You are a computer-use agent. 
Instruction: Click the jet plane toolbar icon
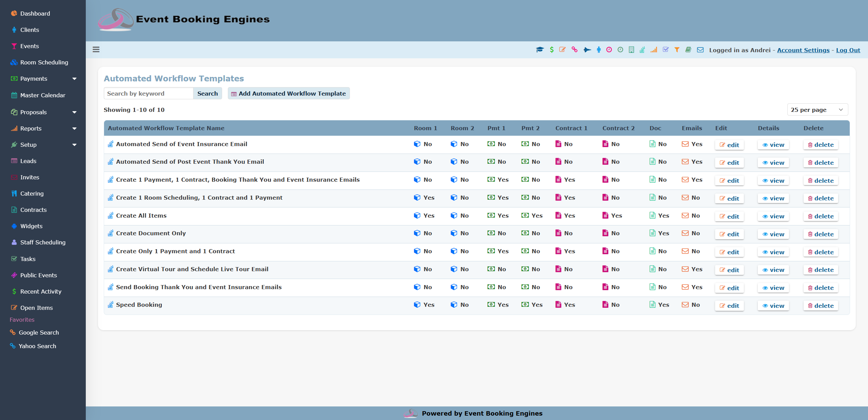coord(587,50)
